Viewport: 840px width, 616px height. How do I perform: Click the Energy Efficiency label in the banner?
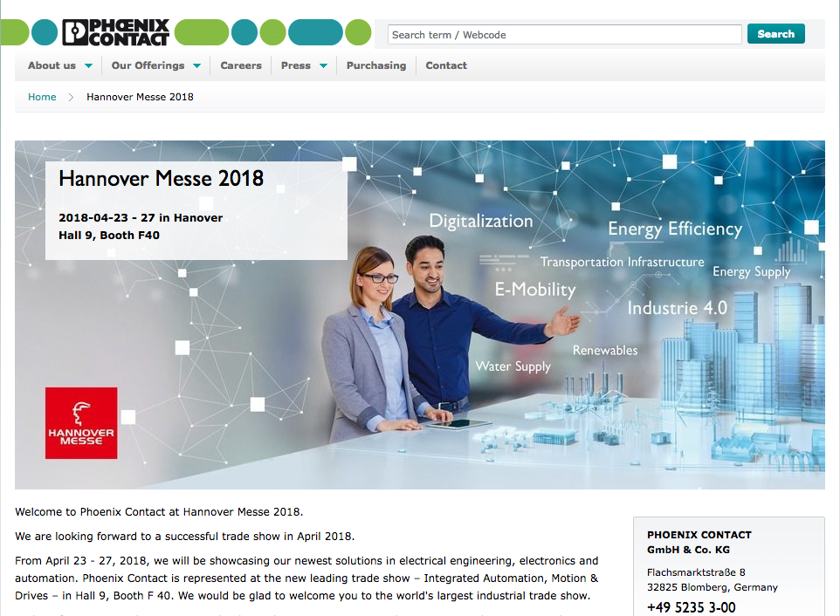pos(675,229)
